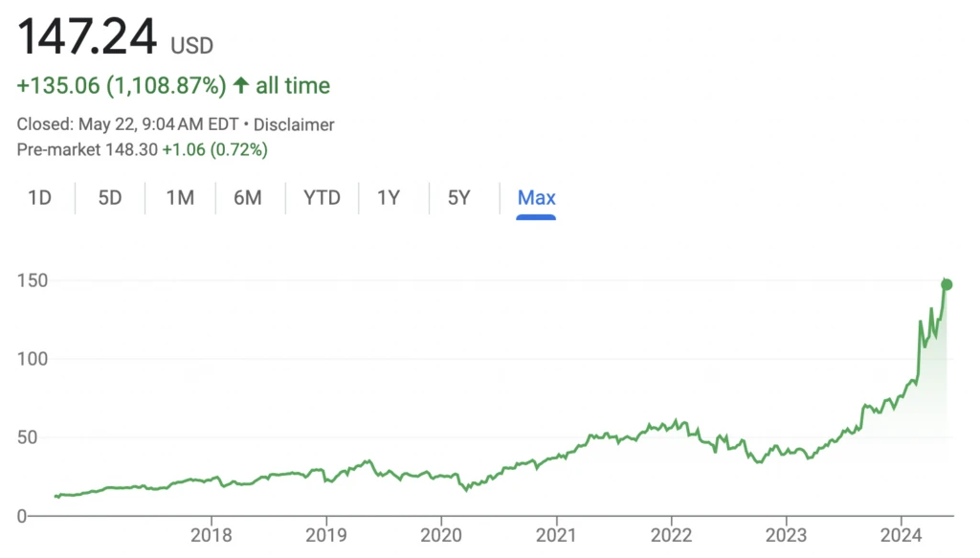Image resolution: width=980 pixels, height=558 pixels.
Task: Click the green endpoint dot on chart
Action: click(x=947, y=284)
